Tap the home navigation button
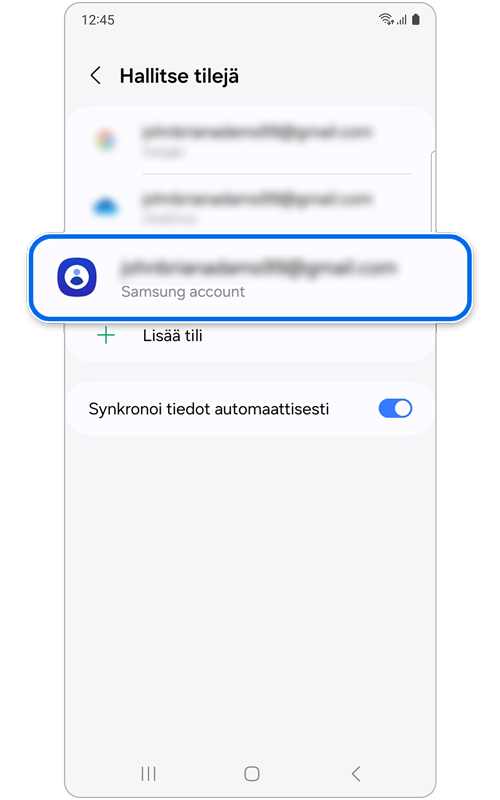Viewport: 500px width, 800px height. 252,773
